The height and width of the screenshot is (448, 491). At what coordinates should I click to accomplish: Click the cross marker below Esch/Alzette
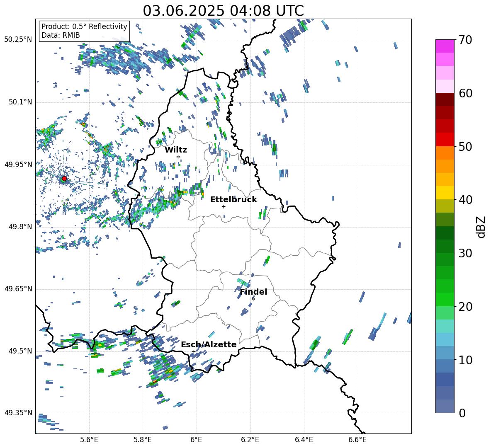pos(194,351)
